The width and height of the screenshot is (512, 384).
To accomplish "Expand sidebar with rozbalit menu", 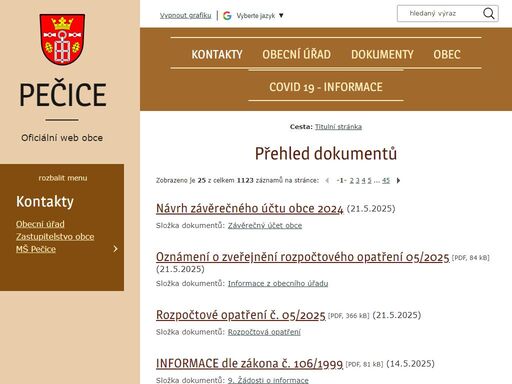I will (x=63, y=178).
